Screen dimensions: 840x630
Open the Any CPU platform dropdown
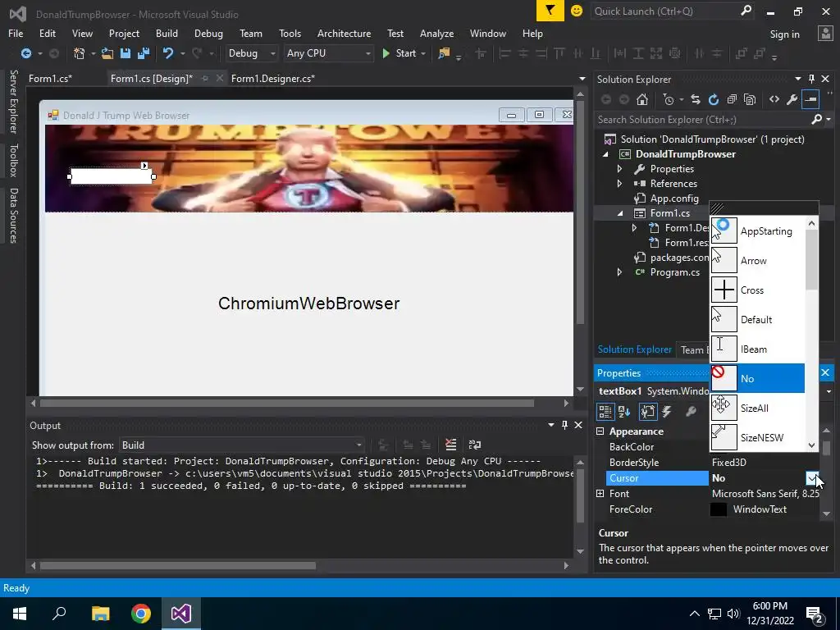(328, 53)
